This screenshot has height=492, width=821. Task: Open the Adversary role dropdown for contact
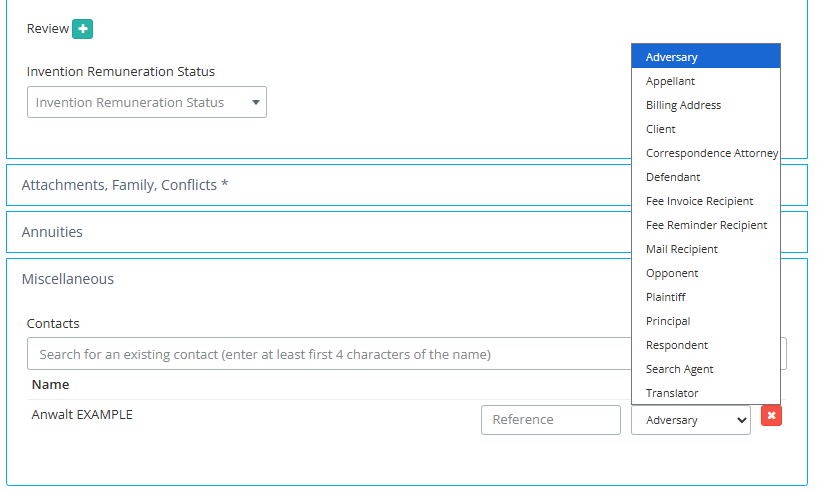point(690,420)
